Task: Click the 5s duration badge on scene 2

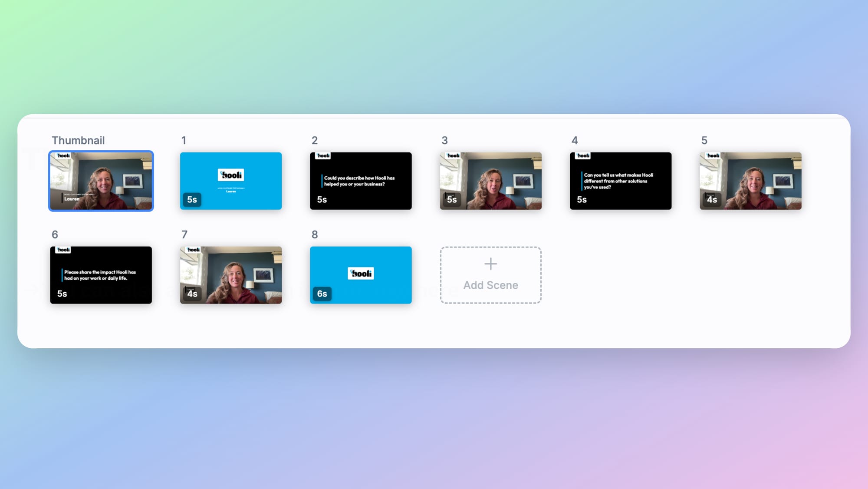Action: tap(322, 199)
